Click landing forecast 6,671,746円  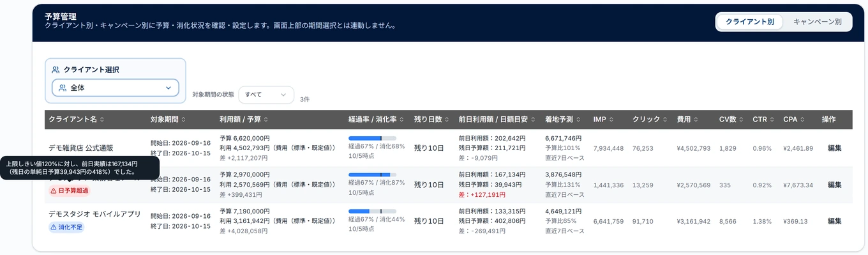564,138
